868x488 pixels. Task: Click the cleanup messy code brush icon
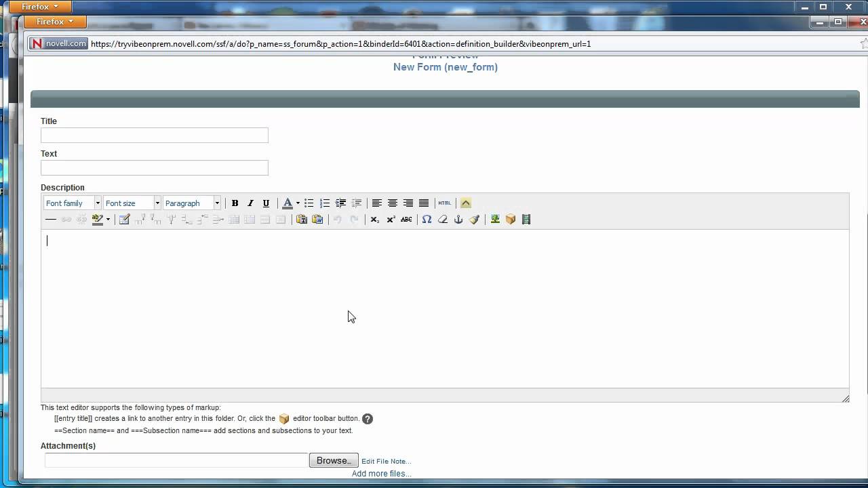click(474, 220)
